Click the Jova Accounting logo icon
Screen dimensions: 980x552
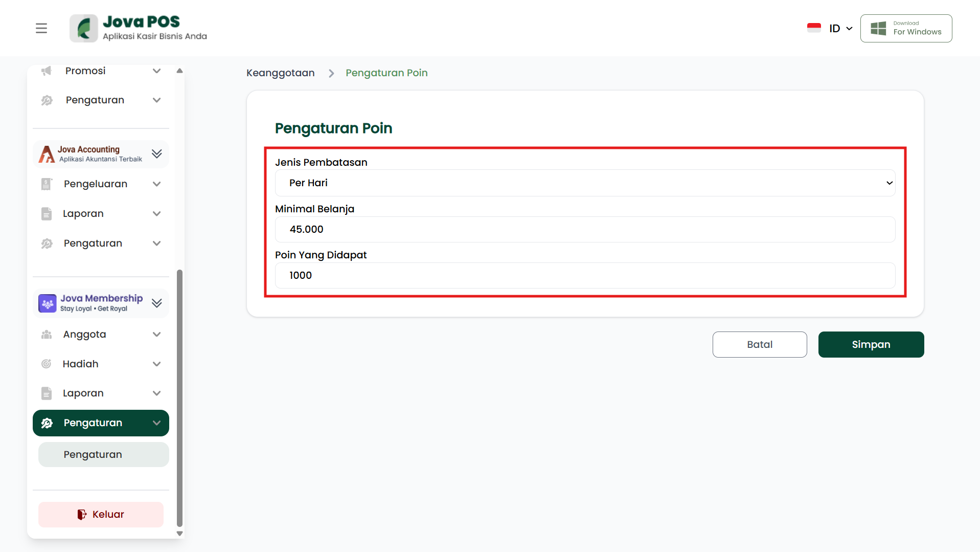coord(47,154)
